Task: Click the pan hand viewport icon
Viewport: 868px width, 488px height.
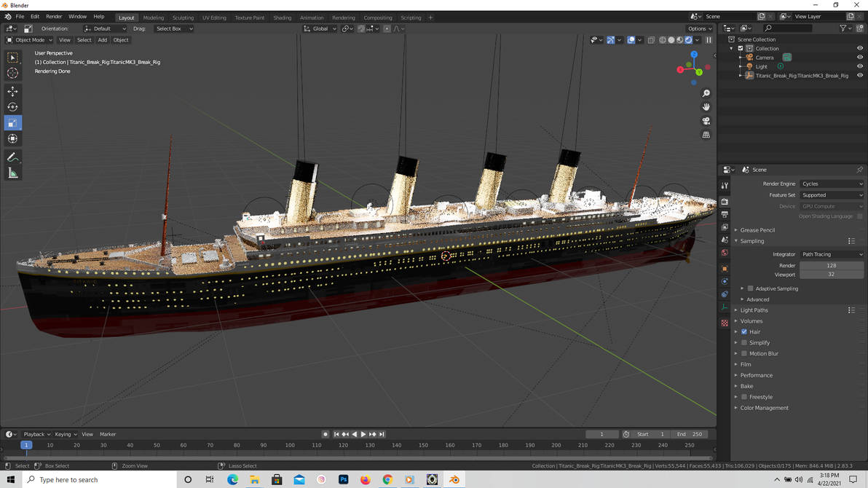Action: tap(706, 107)
